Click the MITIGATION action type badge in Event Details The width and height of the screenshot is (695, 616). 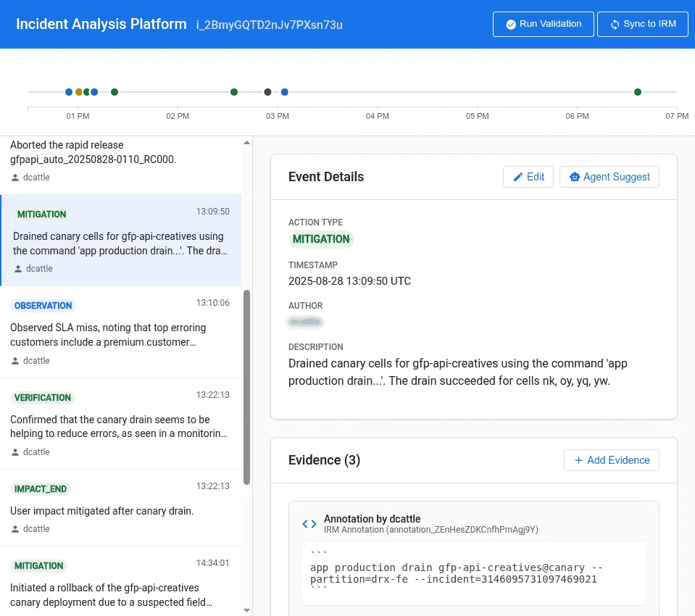(321, 239)
